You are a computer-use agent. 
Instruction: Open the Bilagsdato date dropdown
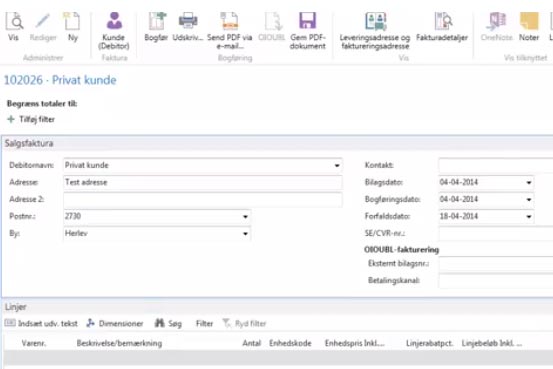(x=529, y=182)
